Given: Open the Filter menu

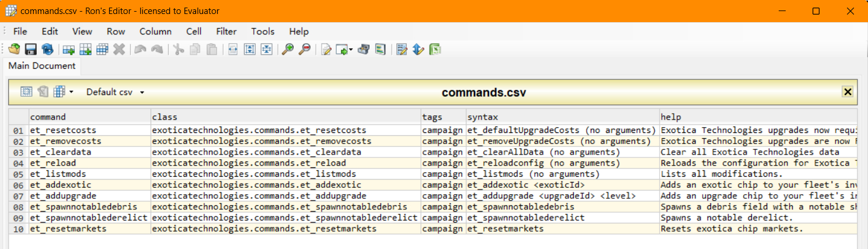Looking at the screenshot, I should click(226, 31).
